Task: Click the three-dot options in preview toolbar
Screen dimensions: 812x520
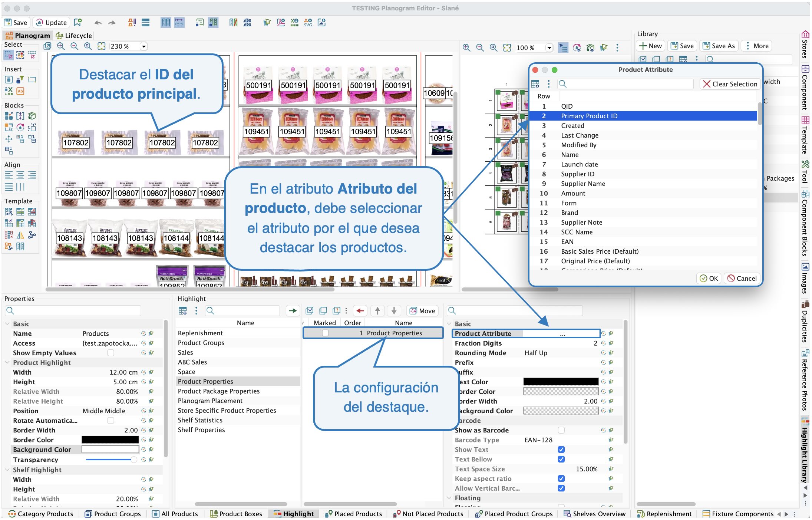Action: coord(617,47)
